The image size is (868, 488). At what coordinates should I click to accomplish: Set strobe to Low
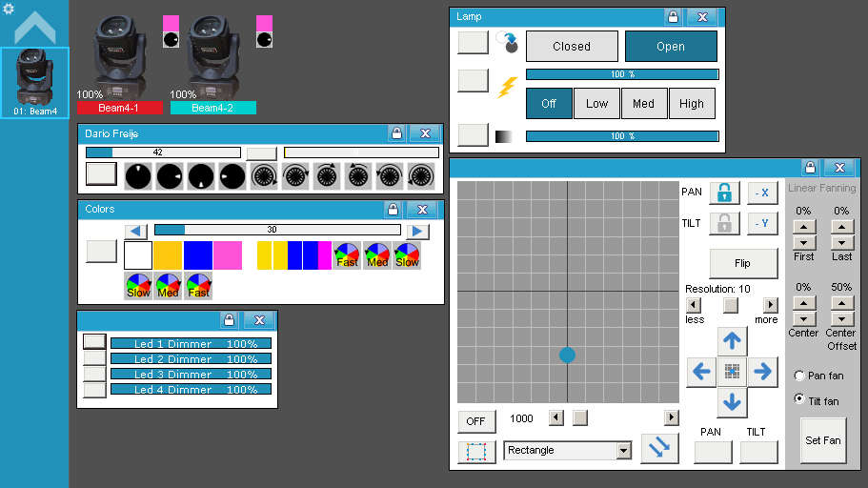point(596,104)
